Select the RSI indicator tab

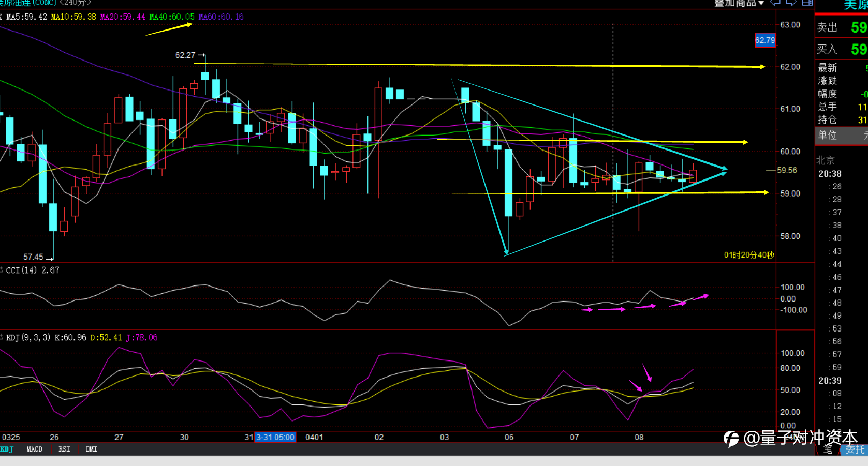coord(64,449)
